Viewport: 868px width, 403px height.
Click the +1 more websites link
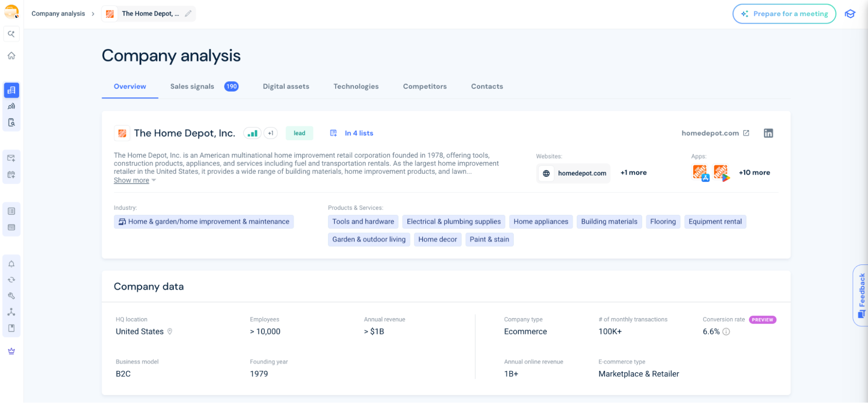(634, 172)
